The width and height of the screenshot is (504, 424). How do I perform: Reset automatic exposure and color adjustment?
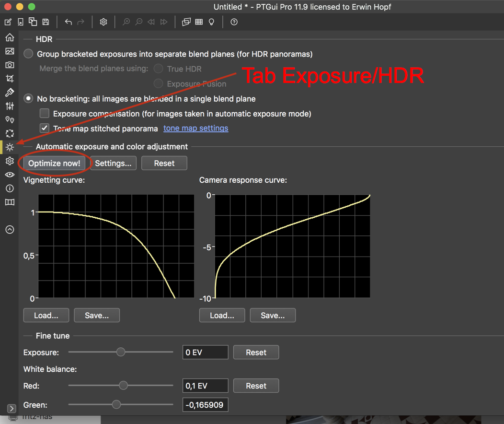pyautogui.click(x=164, y=163)
